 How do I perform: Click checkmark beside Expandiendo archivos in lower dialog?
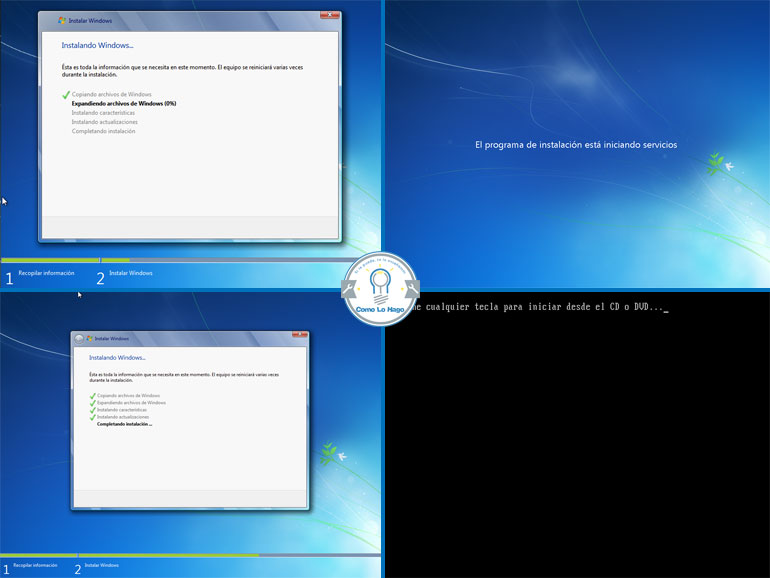(x=92, y=403)
